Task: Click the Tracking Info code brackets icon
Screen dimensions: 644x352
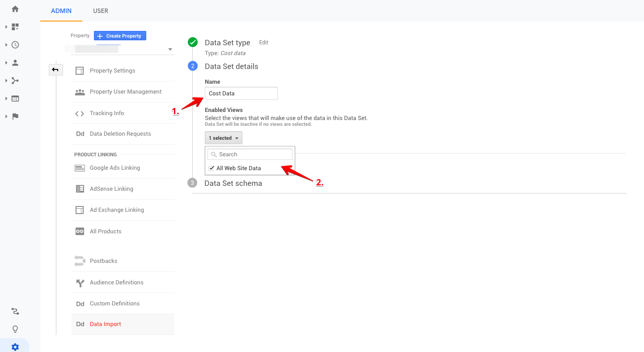Action: point(80,113)
